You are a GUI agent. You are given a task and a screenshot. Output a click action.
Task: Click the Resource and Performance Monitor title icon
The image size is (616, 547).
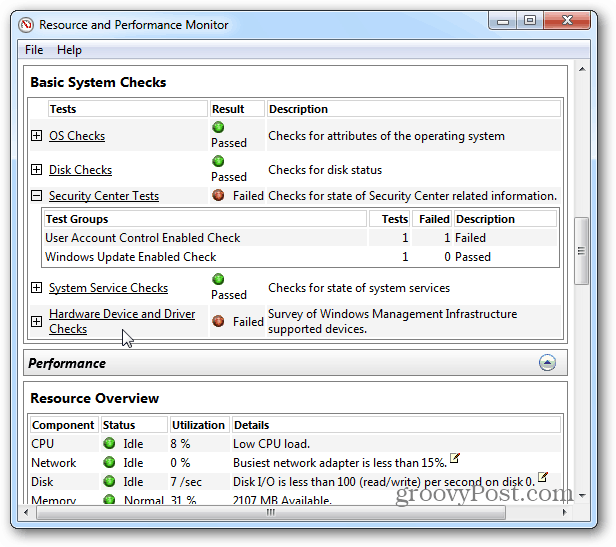27,24
